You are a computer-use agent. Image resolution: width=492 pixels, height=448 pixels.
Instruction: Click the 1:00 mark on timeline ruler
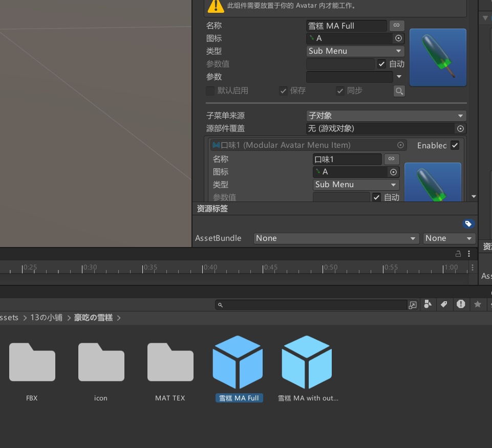coord(451,267)
